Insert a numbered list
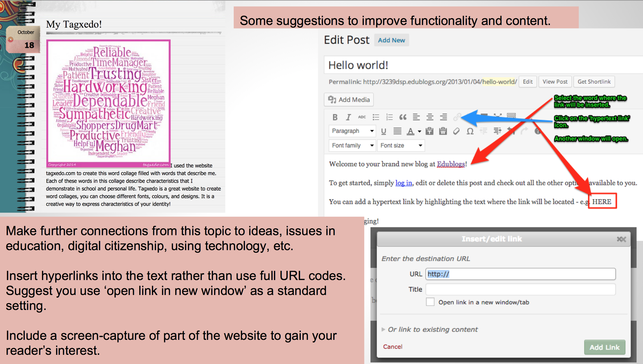 point(389,117)
